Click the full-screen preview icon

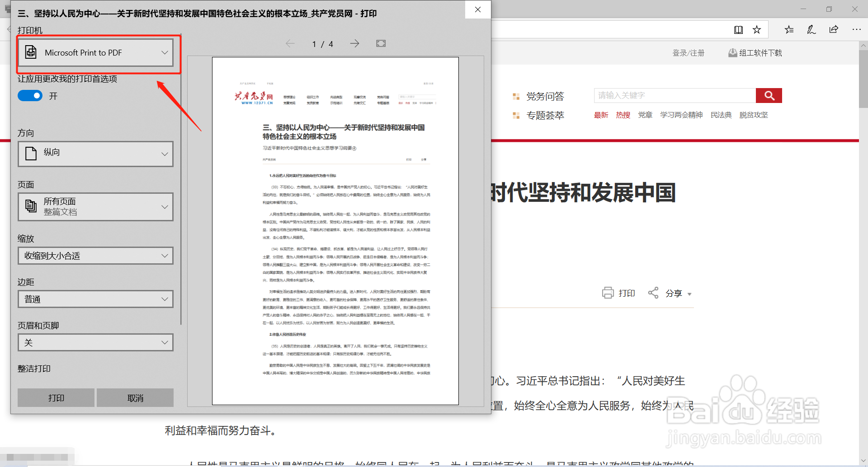381,43
